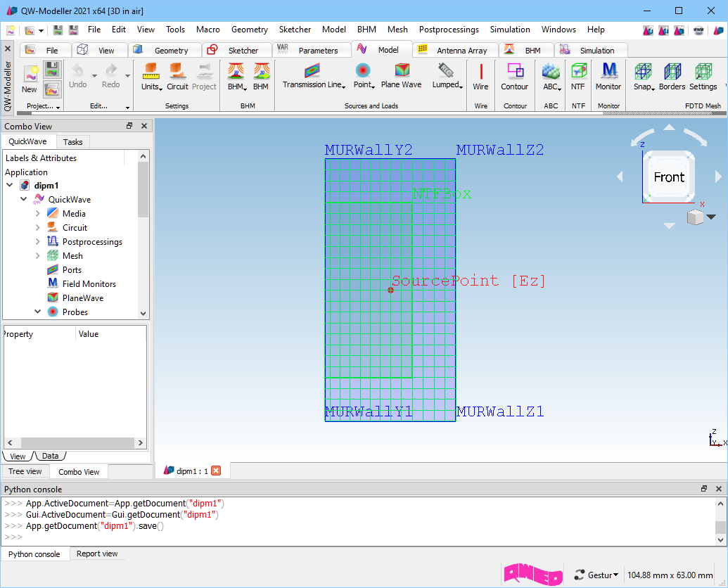
Task: Expand the Circuit tree node
Action: [x=37, y=227]
